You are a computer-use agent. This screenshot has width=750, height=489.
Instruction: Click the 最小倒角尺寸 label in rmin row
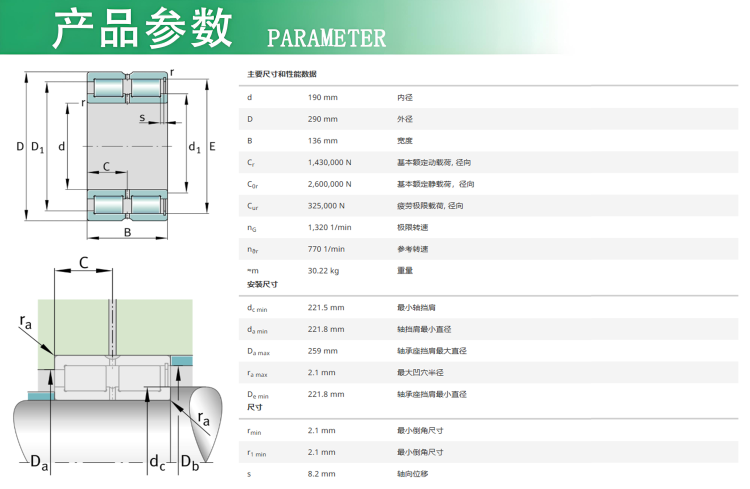(419, 430)
